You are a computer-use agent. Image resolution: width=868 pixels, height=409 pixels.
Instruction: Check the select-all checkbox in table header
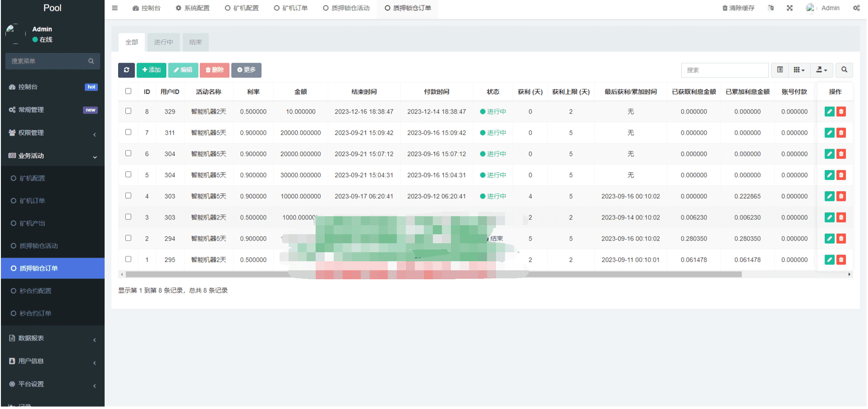pos(129,91)
